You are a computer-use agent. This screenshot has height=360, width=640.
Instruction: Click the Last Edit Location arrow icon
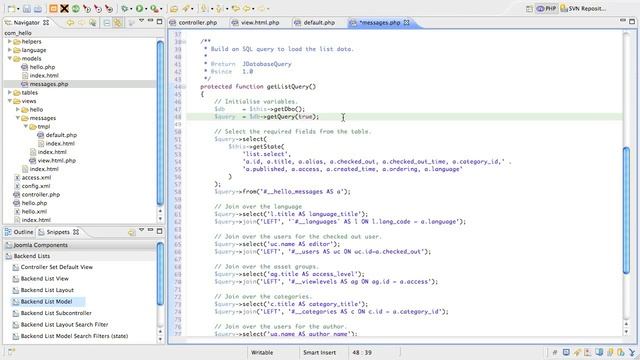coord(236,9)
